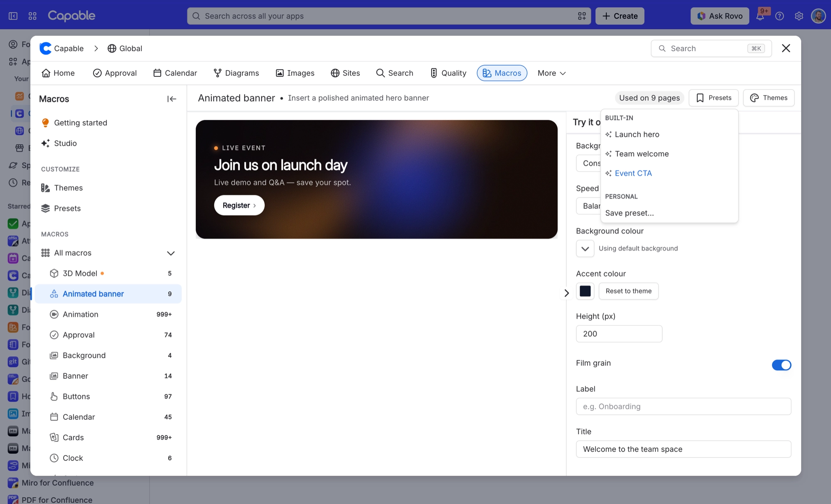Open the app switcher grid icon
Image resolution: width=831 pixels, height=504 pixels.
[x=32, y=16]
